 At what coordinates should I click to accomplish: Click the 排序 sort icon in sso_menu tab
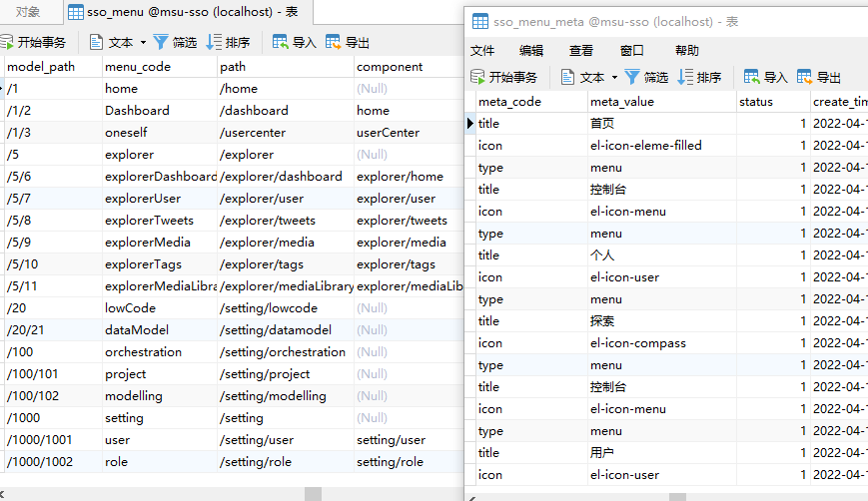[214, 42]
